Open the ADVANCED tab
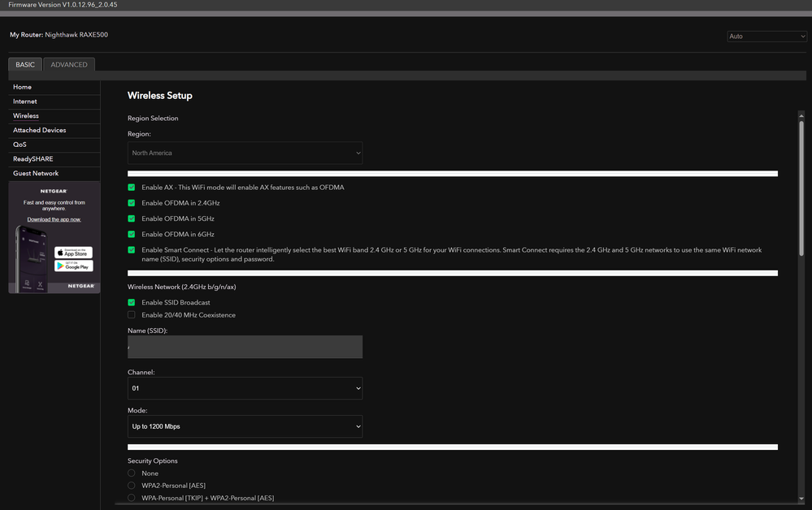The image size is (812, 510). 69,65
